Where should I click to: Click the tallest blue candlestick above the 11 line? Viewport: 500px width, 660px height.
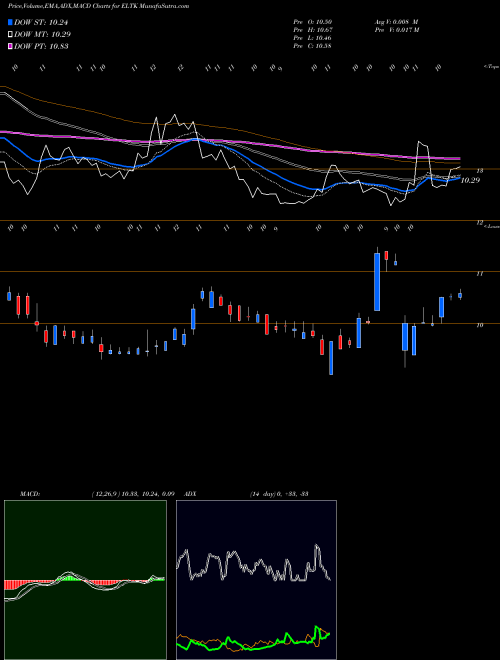coord(377,279)
